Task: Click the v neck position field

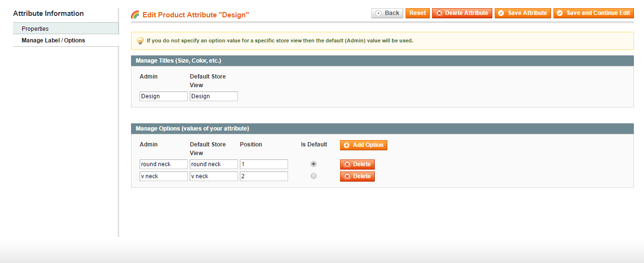Action: pos(263,176)
